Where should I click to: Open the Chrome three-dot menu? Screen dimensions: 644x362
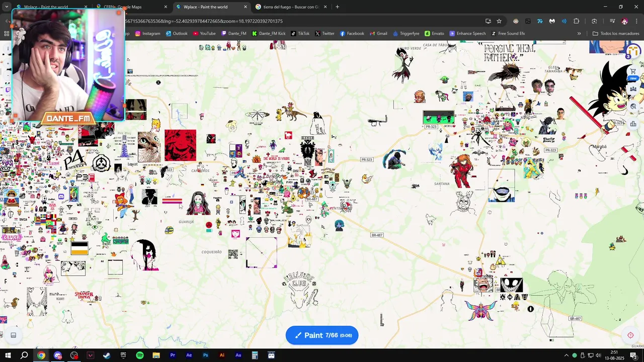pyautogui.click(x=636, y=21)
